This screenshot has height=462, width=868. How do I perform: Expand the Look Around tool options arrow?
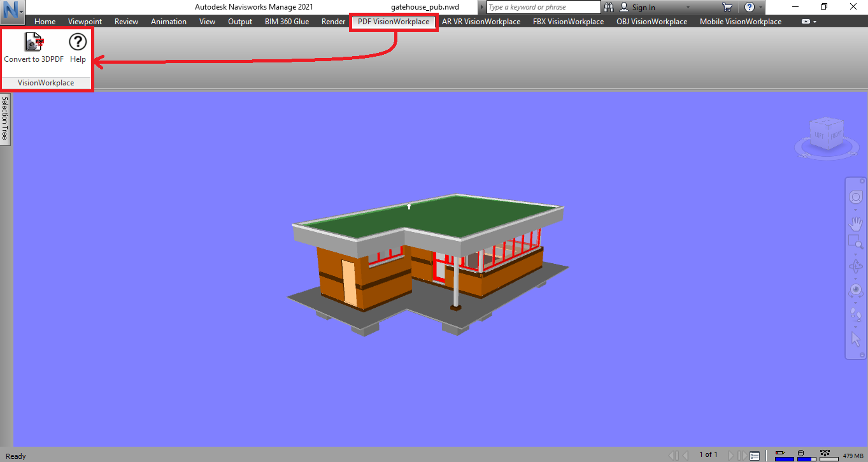click(855, 301)
